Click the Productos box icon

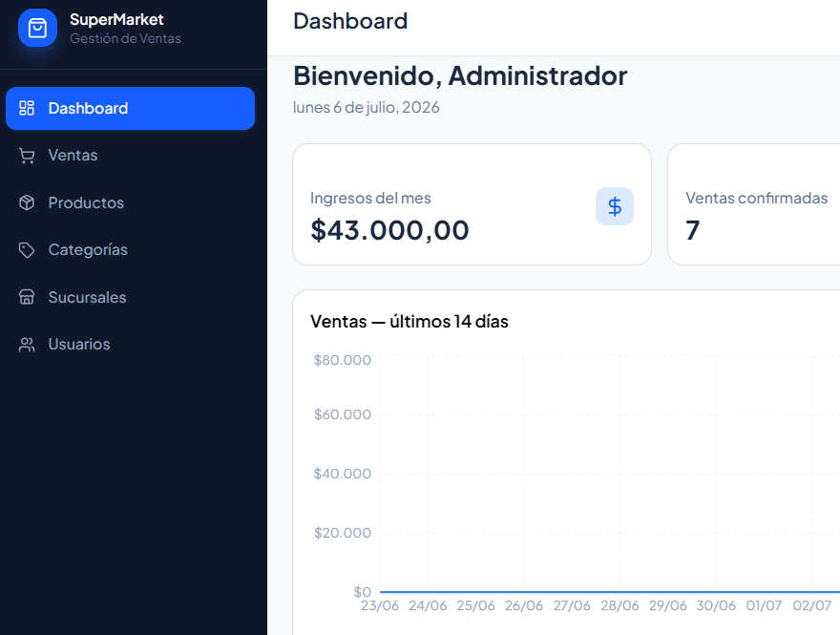pos(27,202)
